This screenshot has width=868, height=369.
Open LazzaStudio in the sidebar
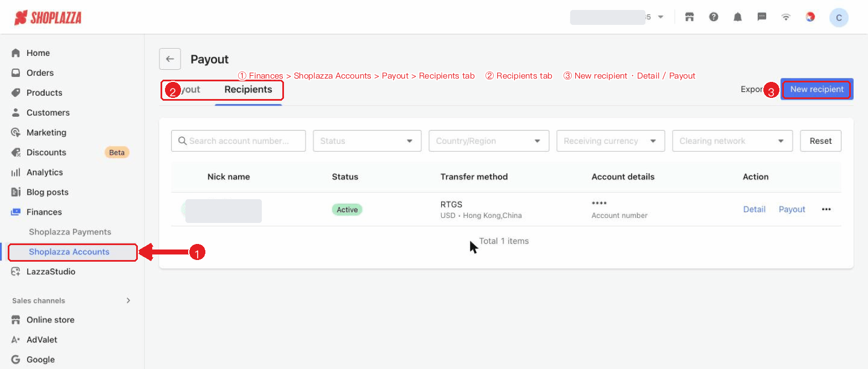pos(51,272)
